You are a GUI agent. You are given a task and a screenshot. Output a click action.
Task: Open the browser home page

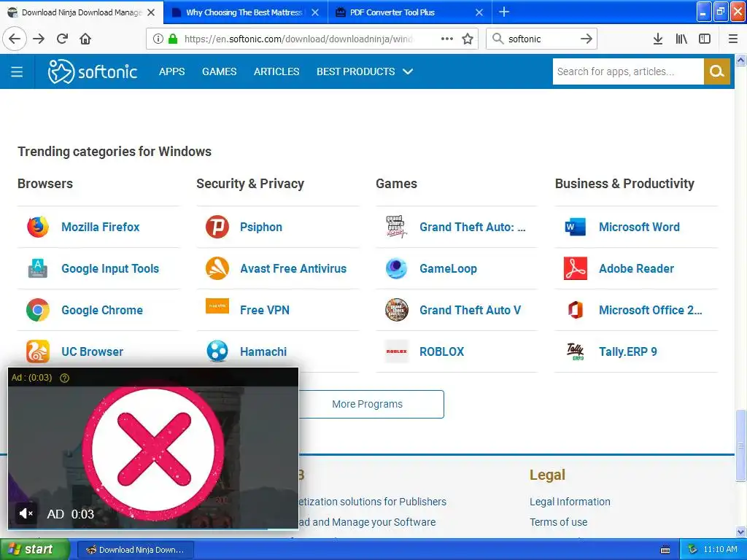coord(85,39)
